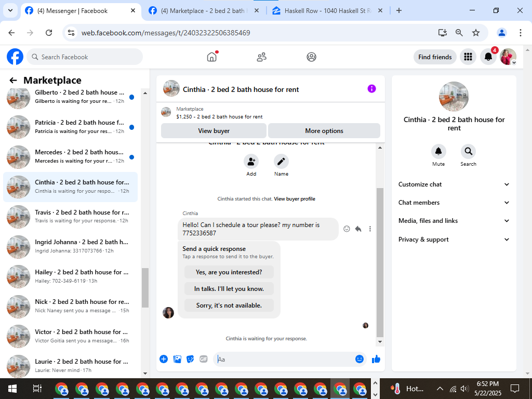Open Chrome three-dot menu
This screenshot has width=532, height=399.
[x=520, y=33]
